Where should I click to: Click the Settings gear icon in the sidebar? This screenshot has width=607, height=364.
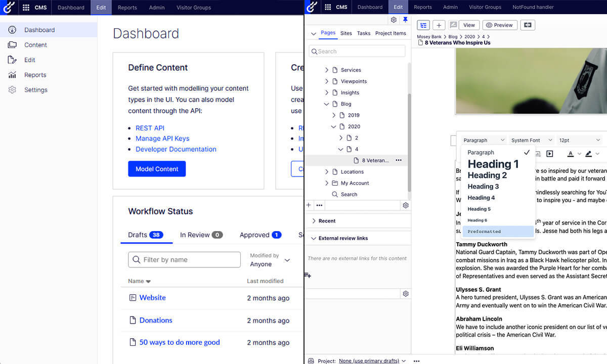[x=13, y=90]
